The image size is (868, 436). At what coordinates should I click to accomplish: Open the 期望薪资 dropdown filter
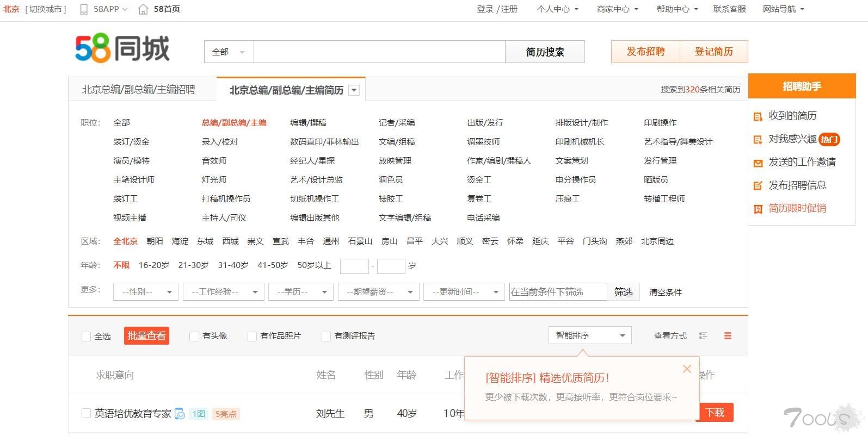(x=378, y=292)
